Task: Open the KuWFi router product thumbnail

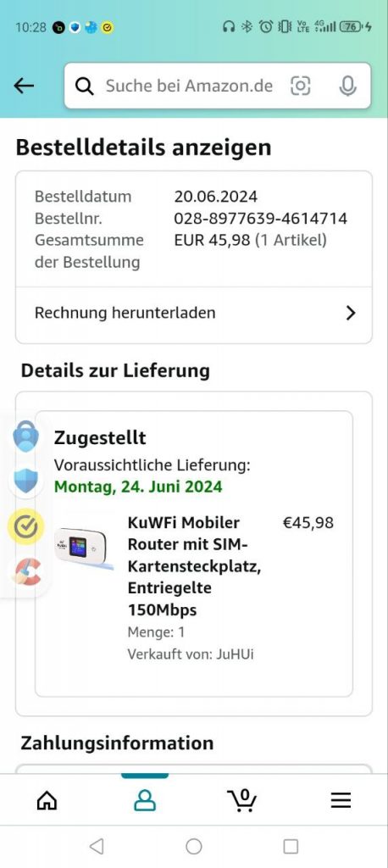Action: (x=83, y=548)
